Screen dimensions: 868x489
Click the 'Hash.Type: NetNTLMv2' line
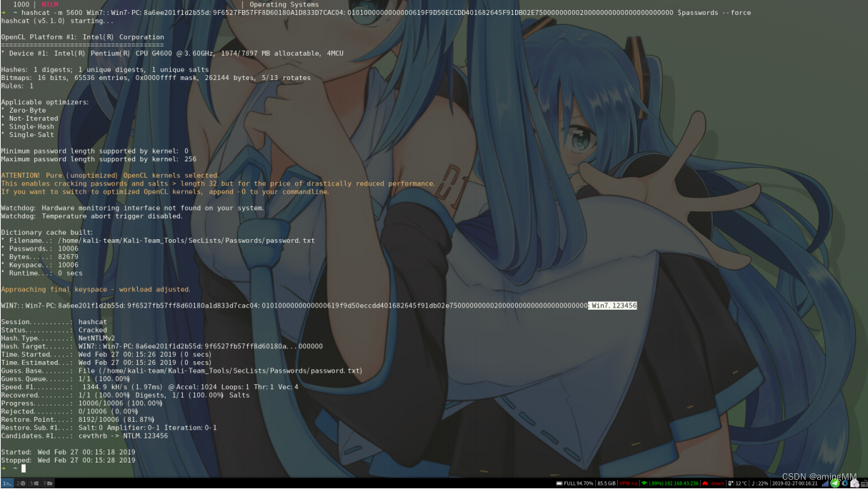(x=58, y=338)
